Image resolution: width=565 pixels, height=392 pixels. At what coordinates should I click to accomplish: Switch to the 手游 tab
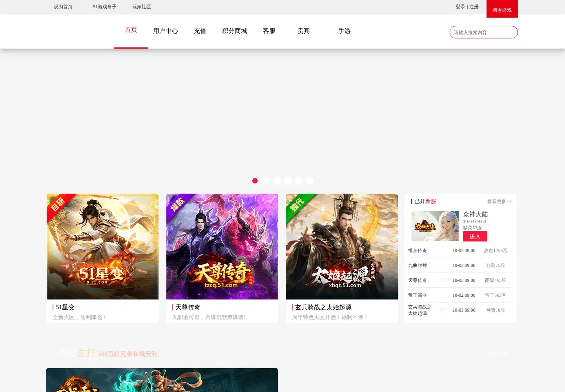point(344,31)
